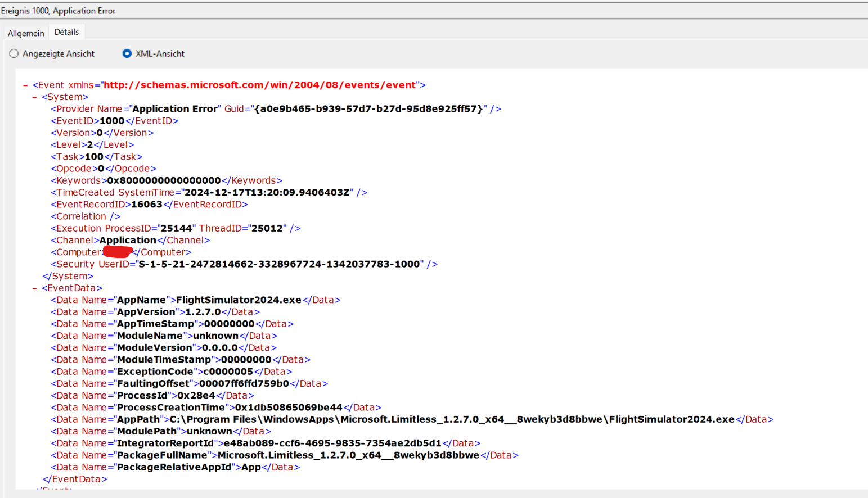This screenshot has width=868, height=498.
Task: Click the EventRecordID 16063 value
Action: click(147, 205)
